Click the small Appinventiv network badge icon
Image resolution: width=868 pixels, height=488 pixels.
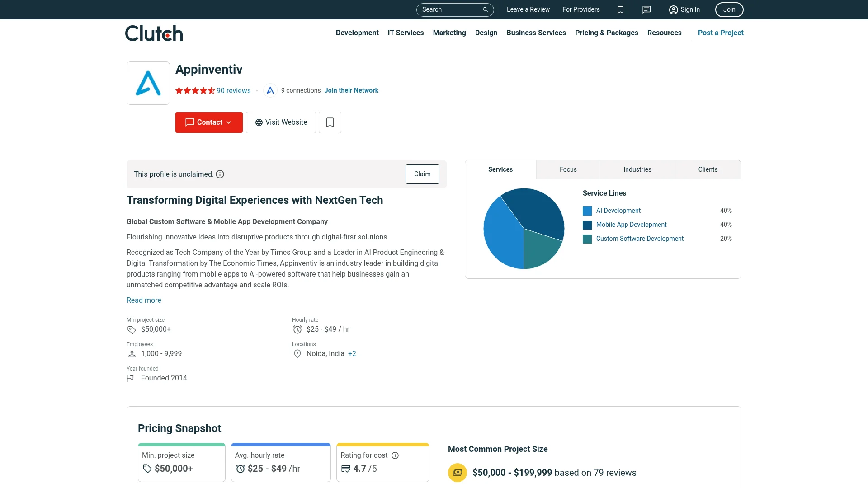[x=270, y=90]
